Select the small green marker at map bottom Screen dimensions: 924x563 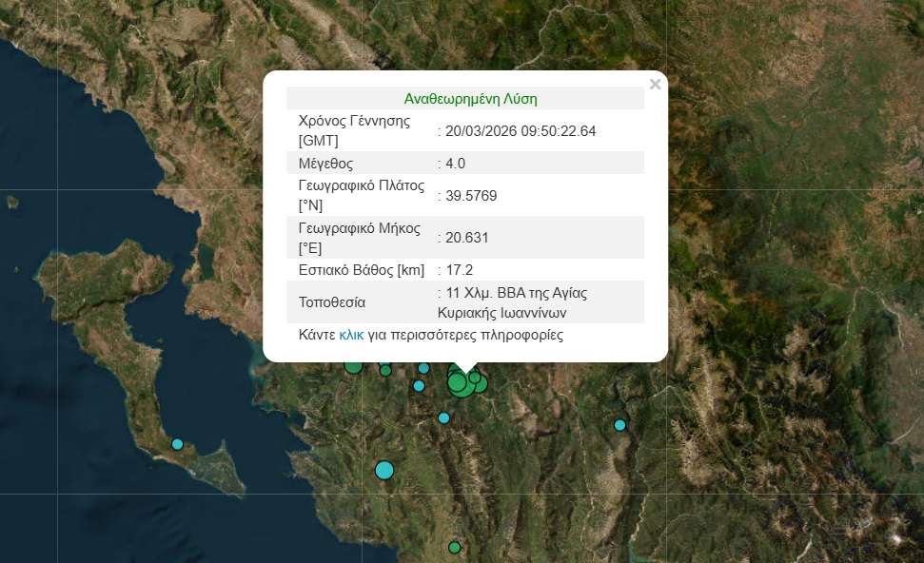pyautogui.click(x=455, y=547)
